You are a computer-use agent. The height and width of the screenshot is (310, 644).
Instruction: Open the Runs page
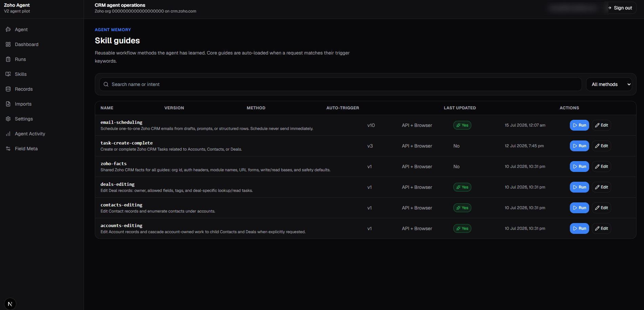pos(42,59)
